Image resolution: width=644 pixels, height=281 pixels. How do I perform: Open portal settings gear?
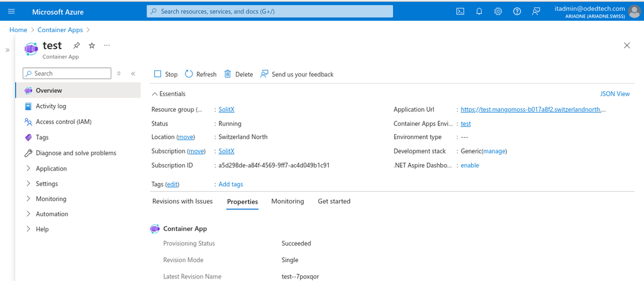[498, 11]
